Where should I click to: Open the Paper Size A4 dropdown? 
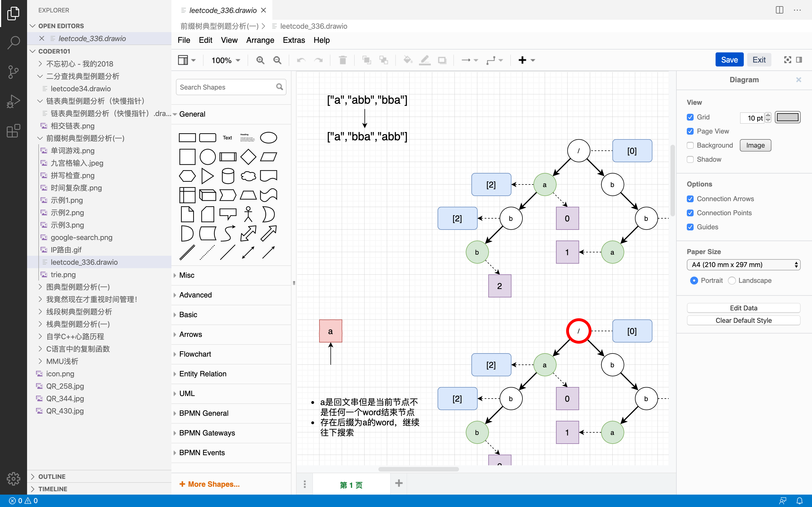pyautogui.click(x=743, y=264)
